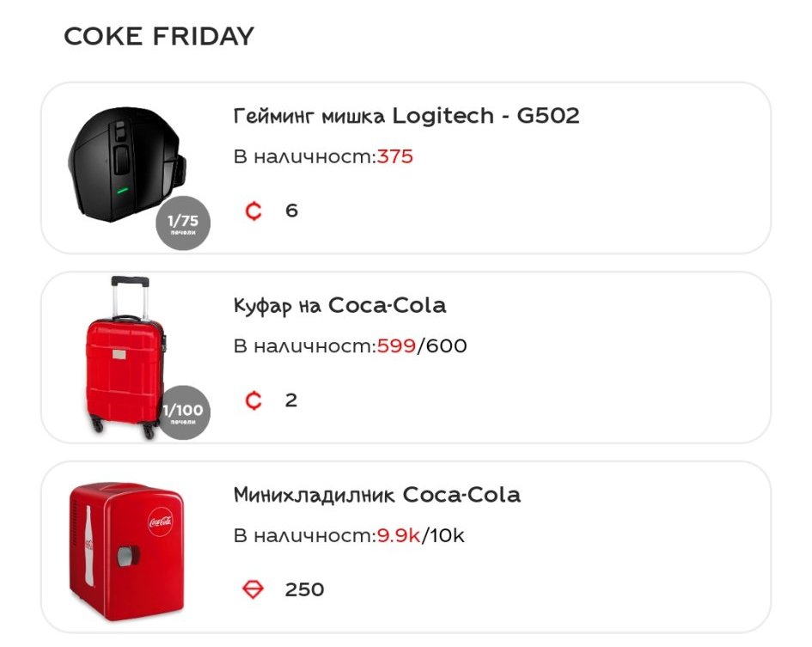Click the 'В наличност:375' stock text
The height and width of the screenshot is (647, 812).
click(323, 157)
